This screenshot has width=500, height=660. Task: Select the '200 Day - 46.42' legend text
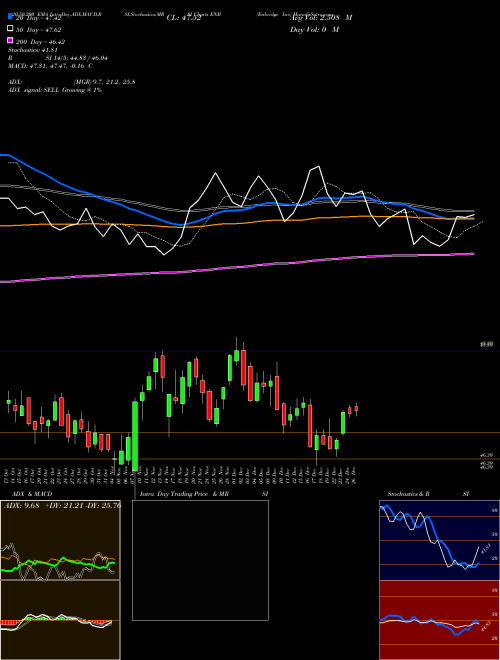40,42
